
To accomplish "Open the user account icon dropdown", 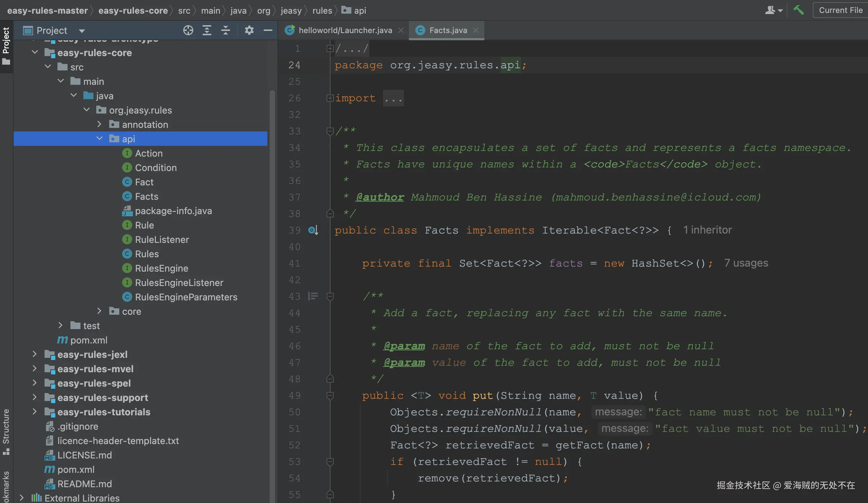I will point(774,10).
